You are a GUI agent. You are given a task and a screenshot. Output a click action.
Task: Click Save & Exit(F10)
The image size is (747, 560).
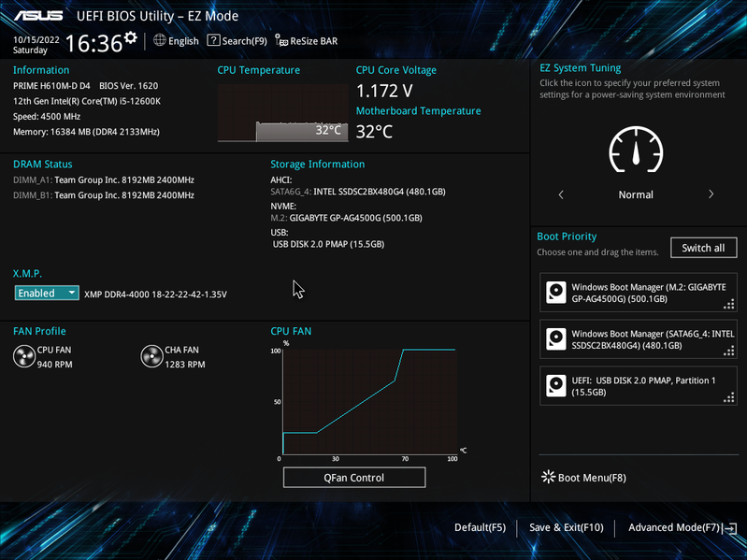point(567,527)
